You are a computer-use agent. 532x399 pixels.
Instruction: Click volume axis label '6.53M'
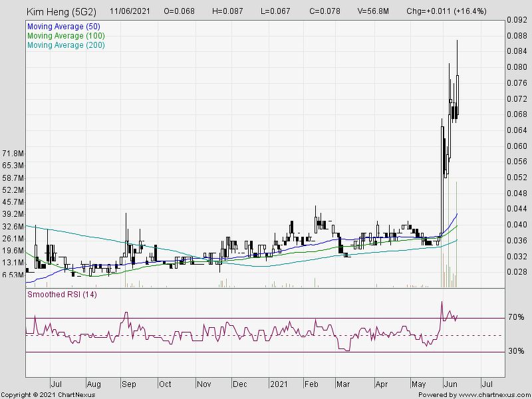[13, 275]
